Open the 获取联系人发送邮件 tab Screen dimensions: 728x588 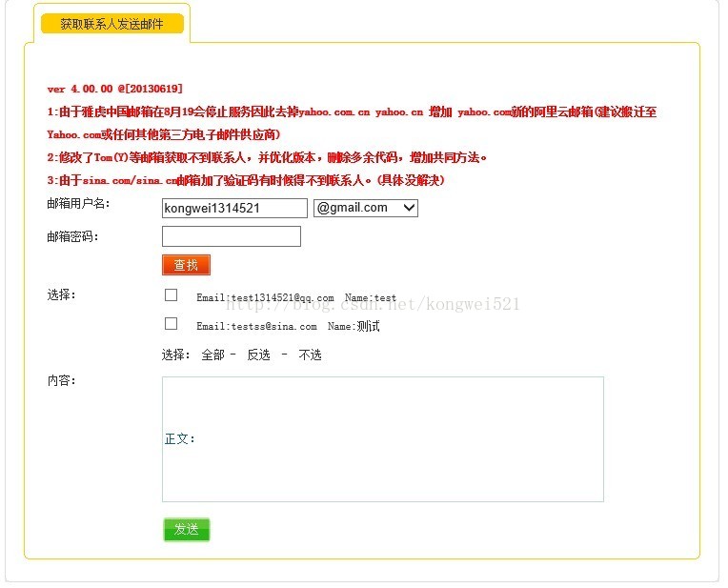(x=112, y=24)
